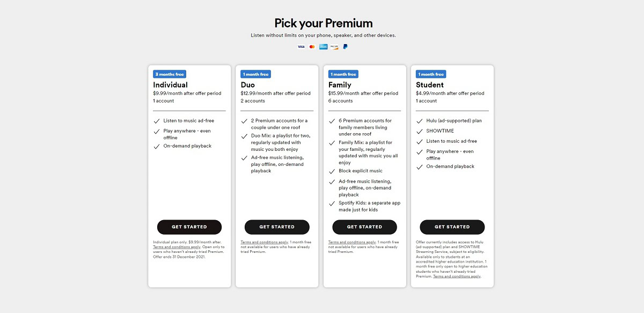Click the American Express card icon
This screenshot has width=644, height=313.
pos(324,47)
